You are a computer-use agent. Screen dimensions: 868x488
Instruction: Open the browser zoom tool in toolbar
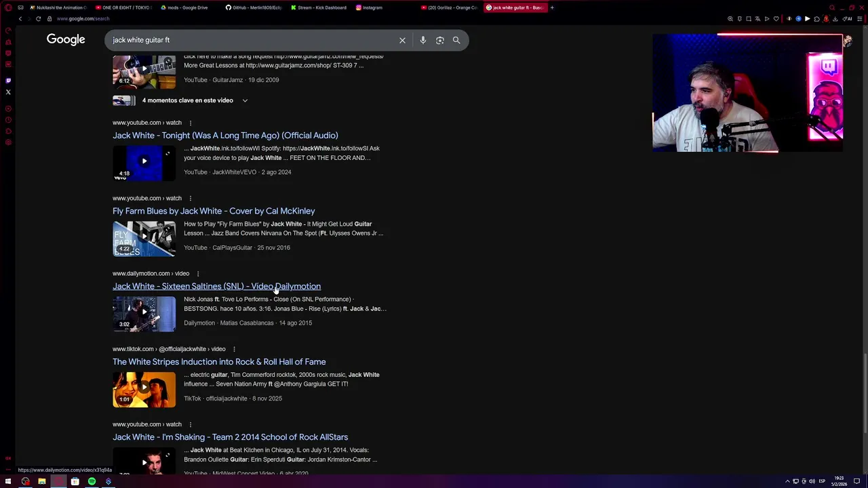pos(730,19)
